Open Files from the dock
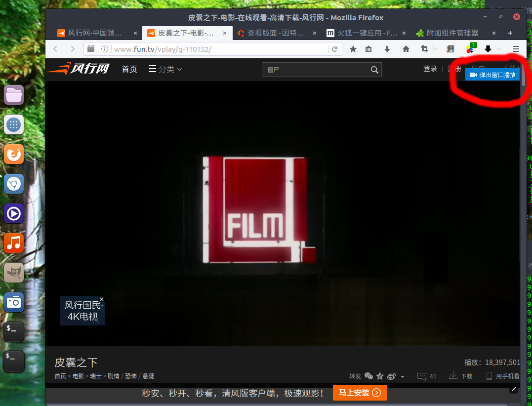This screenshot has height=406, width=532. click(14, 95)
